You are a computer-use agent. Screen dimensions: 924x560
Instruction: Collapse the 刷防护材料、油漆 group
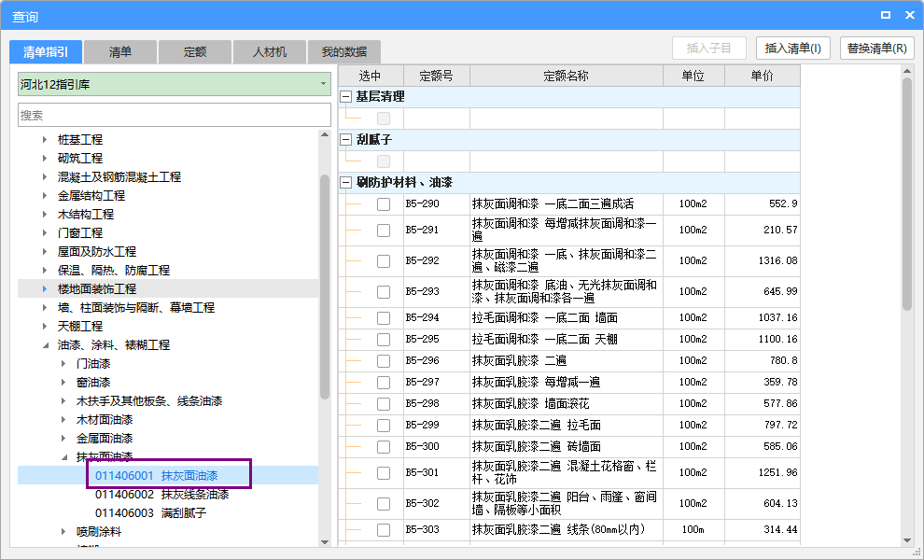[346, 183]
